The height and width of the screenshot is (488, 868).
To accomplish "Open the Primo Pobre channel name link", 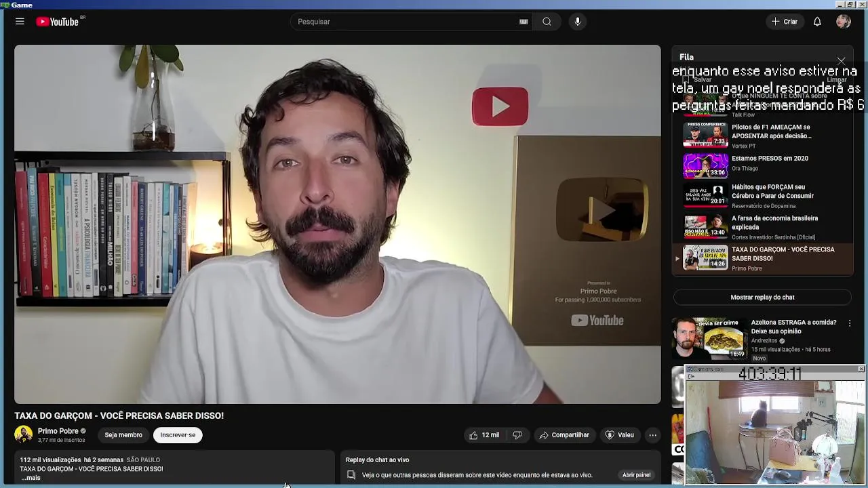I will (x=58, y=431).
